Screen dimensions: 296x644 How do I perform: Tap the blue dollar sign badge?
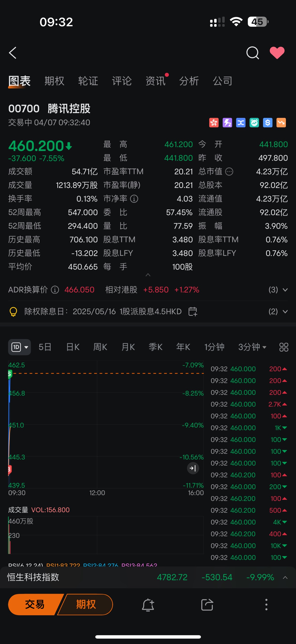(268, 123)
